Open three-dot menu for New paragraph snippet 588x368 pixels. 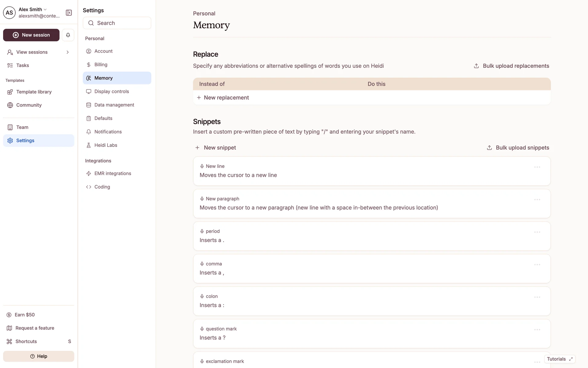[537, 200]
